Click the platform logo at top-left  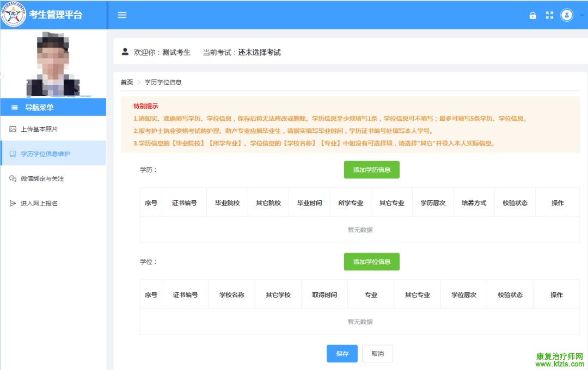(x=14, y=15)
